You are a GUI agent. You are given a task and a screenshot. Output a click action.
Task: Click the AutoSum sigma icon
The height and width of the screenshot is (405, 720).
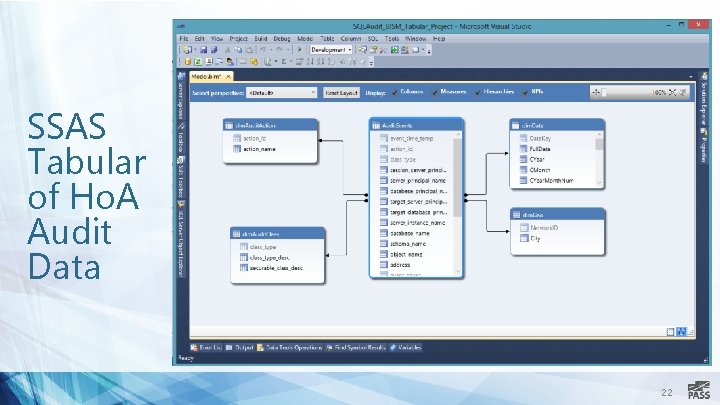[x=284, y=62]
